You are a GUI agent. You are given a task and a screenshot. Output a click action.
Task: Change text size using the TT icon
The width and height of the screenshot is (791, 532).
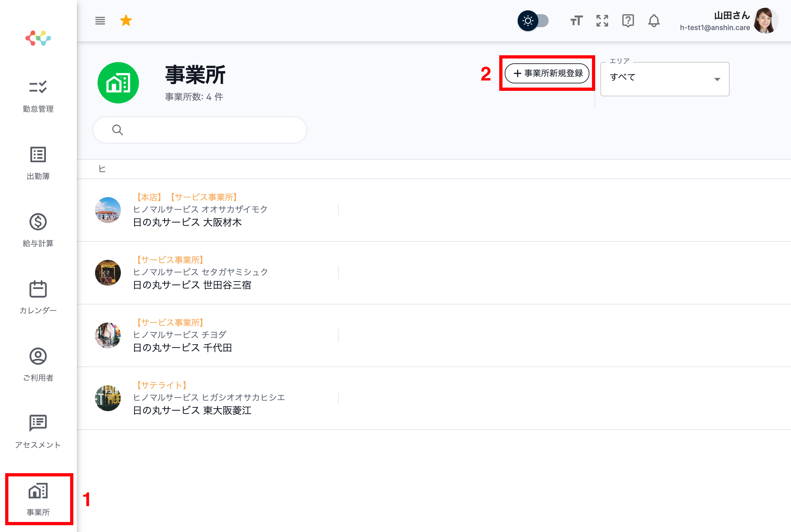(576, 21)
